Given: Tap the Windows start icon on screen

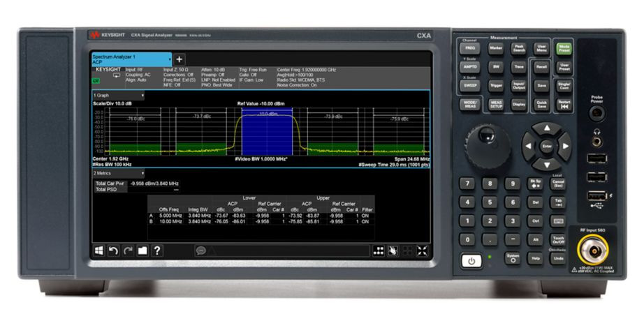Looking at the screenshot, I should [99, 251].
